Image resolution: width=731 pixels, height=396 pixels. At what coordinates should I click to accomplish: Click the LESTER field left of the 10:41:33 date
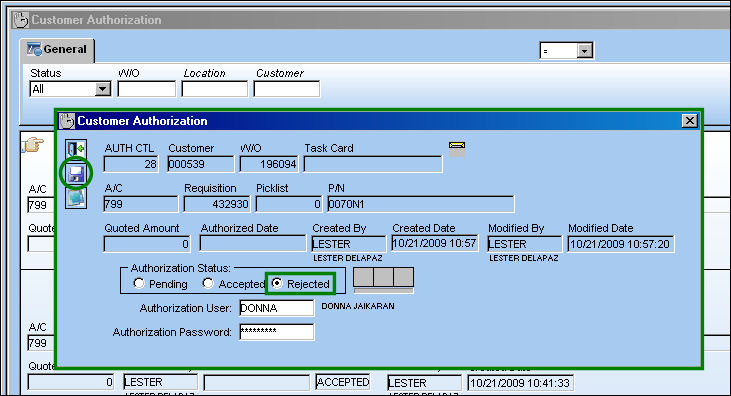(x=424, y=383)
